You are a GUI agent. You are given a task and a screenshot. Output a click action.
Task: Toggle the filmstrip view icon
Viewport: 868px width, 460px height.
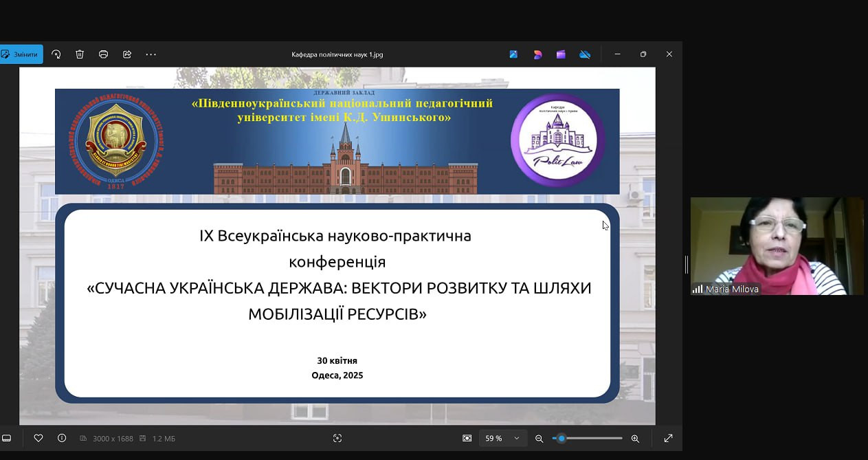click(x=7, y=438)
